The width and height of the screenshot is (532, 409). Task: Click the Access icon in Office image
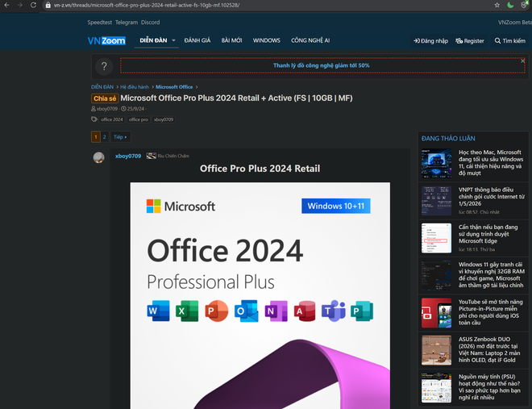pos(305,311)
